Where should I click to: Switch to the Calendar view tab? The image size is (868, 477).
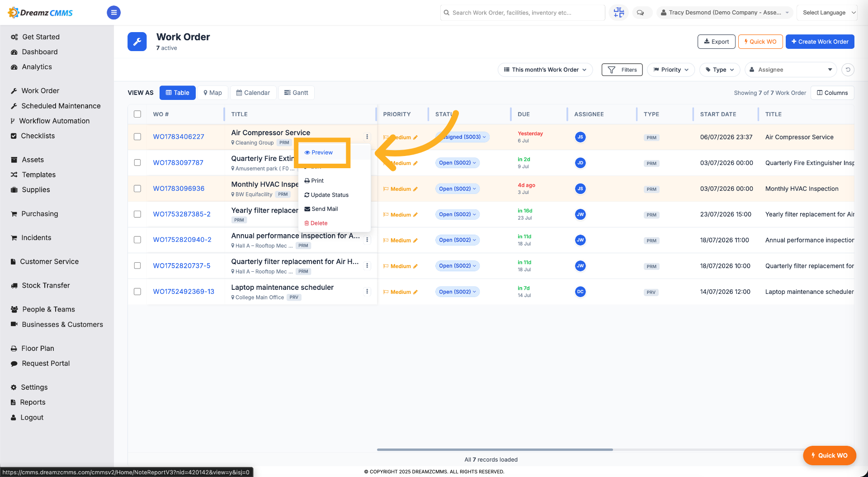click(x=253, y=93)
